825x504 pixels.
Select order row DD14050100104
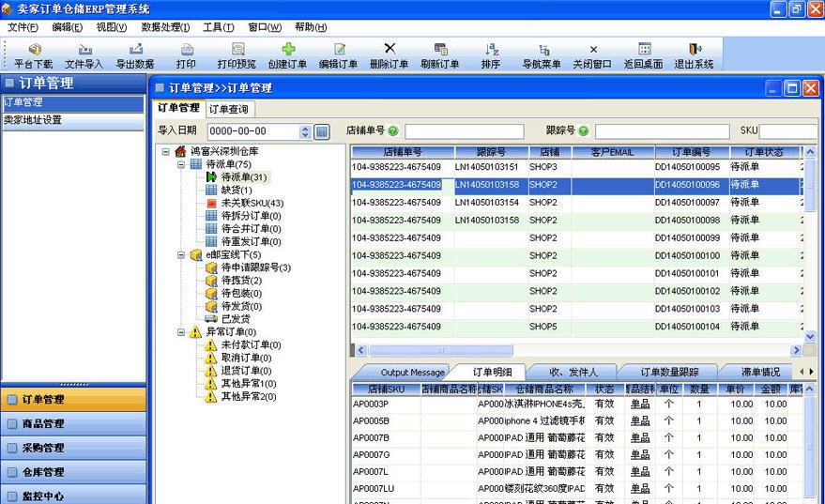point(576,327)
